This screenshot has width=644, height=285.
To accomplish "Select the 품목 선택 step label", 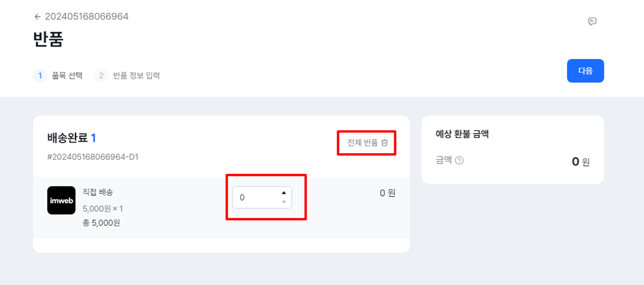I will tap(67, 76).
